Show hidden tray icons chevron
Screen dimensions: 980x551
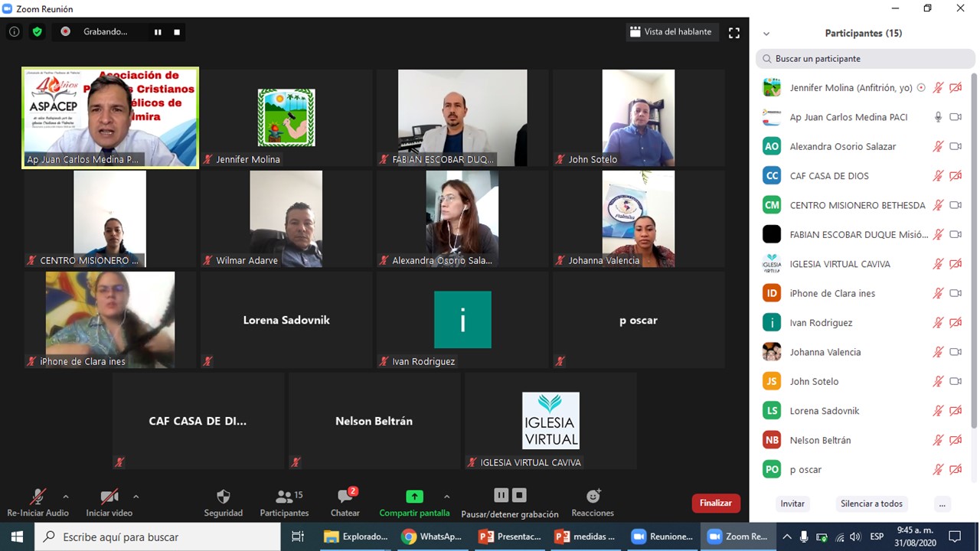click(786, 536)
